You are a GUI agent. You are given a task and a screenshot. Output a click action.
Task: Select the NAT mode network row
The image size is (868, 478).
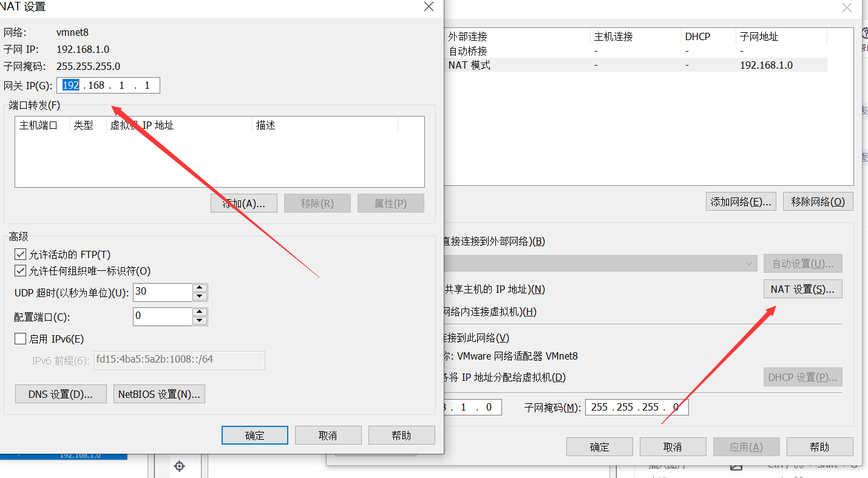pyautogui.click(x=636, y=65)
